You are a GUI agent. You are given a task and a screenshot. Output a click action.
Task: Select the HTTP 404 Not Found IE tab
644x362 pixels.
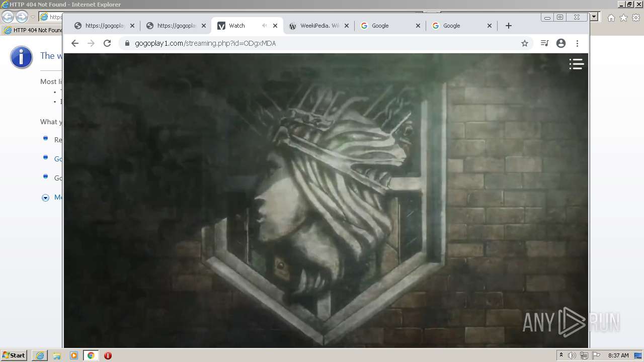pos(33,30)
